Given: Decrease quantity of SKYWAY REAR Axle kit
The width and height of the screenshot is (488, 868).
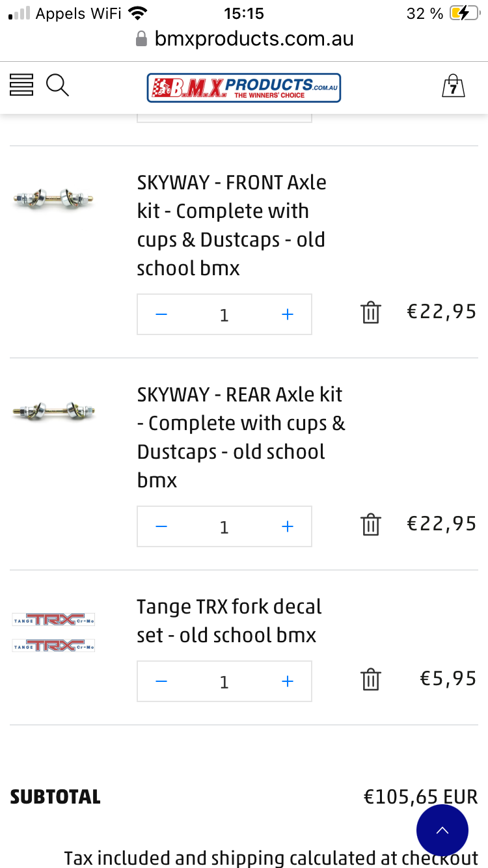Looking at the screenshot, I should (x=162, y=526).
